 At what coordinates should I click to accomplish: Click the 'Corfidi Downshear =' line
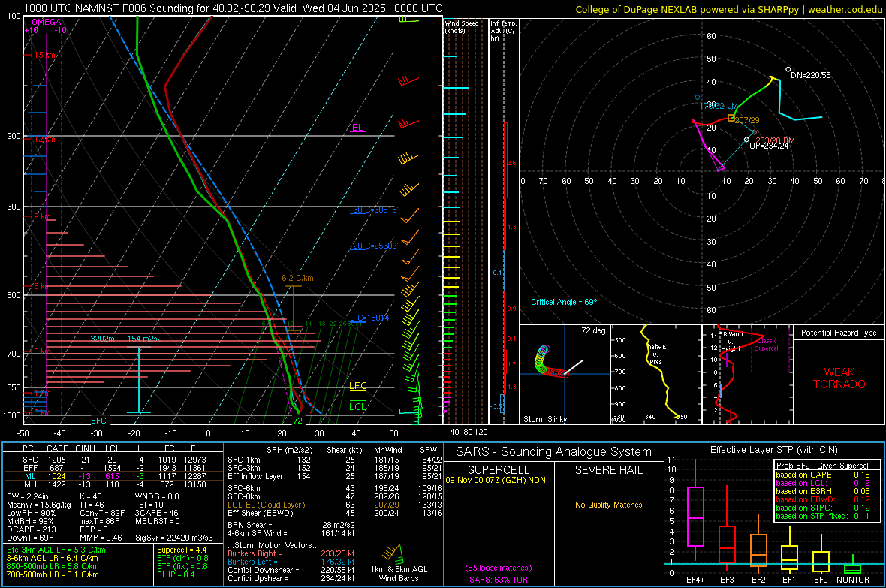(x=291, y=570)
